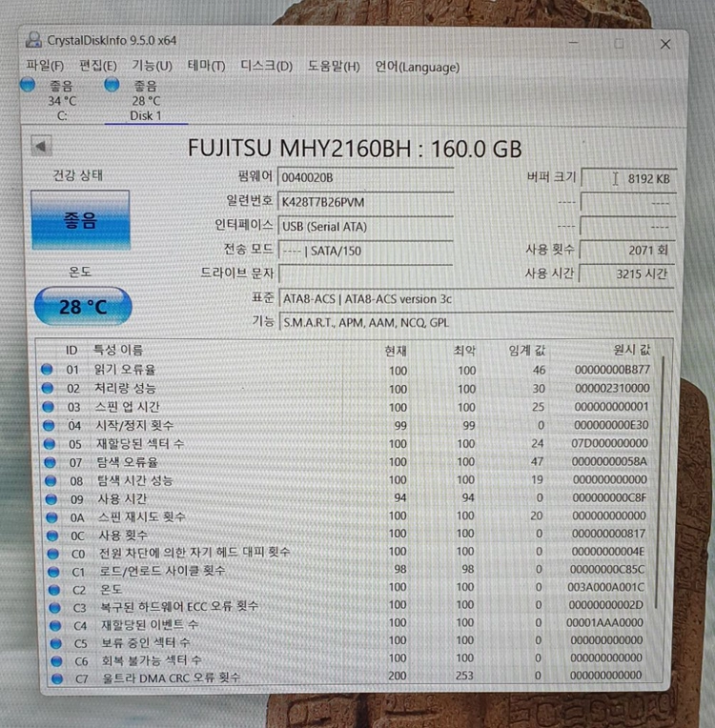The width and height of the screenshot is (715, 728).
Task: Click the 원시 값 column header
Action: click(632, 350)
